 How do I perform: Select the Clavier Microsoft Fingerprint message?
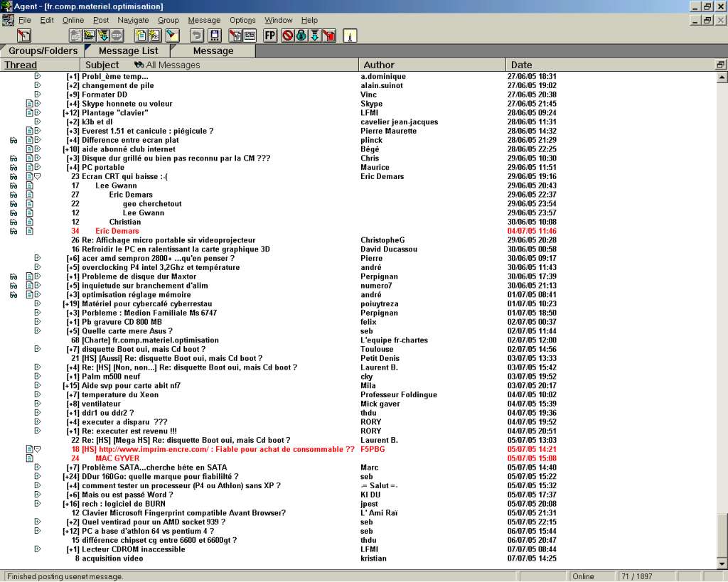[x=184, y=513]
